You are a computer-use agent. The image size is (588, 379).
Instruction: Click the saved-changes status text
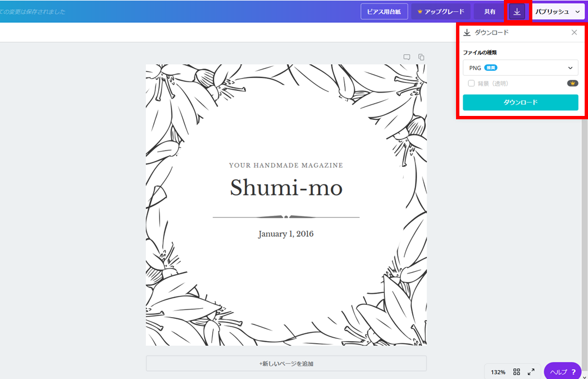pyautogui.click(x=33, y=12)
